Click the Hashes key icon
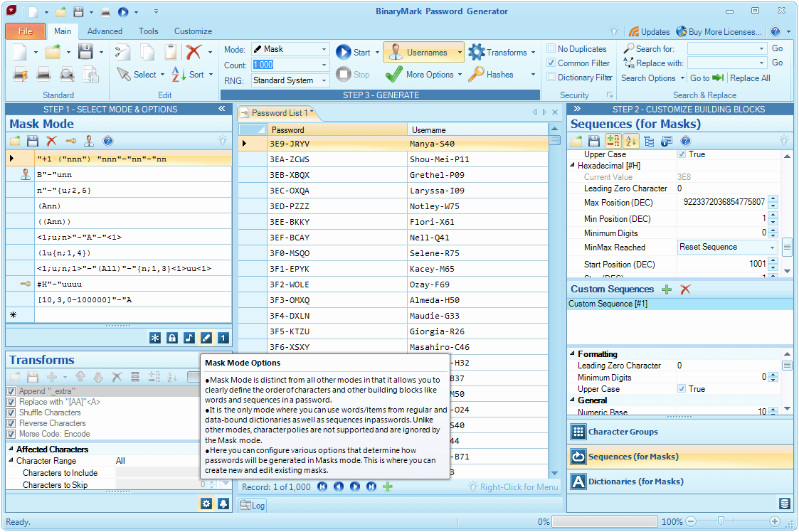This screenshot has width=799, height=532. [477, 75]
